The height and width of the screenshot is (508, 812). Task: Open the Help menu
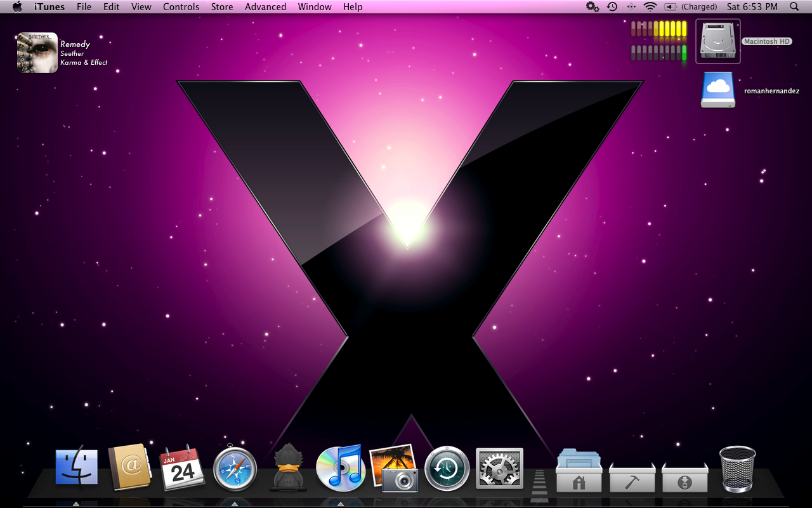[353, 7]
